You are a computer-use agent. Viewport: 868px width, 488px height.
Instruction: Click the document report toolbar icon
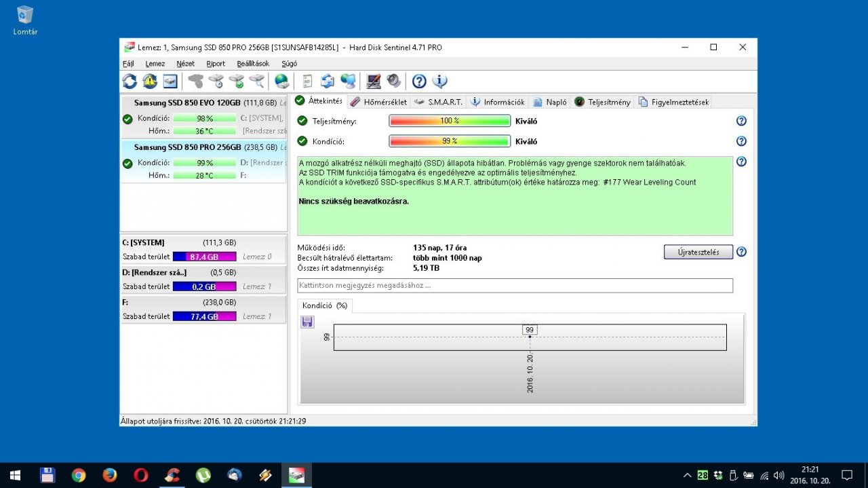point(307,81)
